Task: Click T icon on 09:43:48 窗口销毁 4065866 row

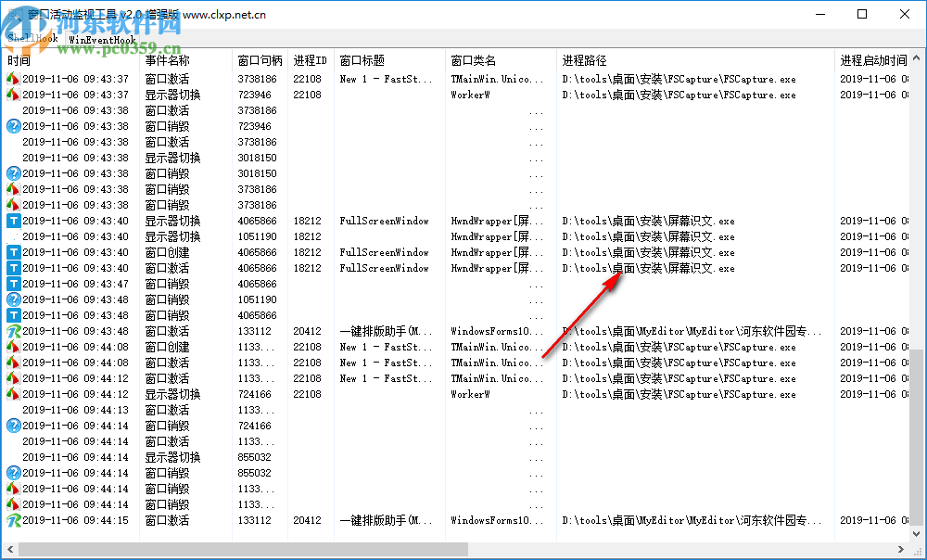Action: (x=13, y=315)
